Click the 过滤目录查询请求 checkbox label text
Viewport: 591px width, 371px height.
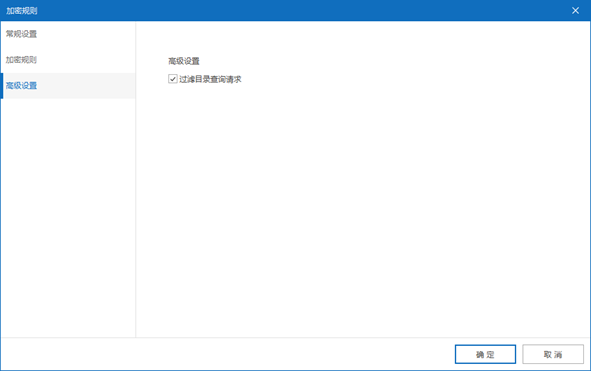click(x=210, y=79)
